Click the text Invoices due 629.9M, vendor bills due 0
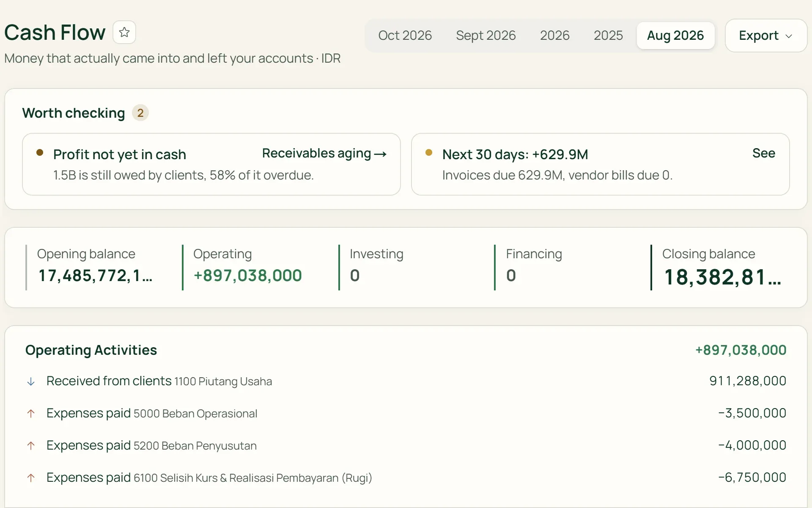Image resolution: width=812 pixels, height=508 pixels. (557, 175)
